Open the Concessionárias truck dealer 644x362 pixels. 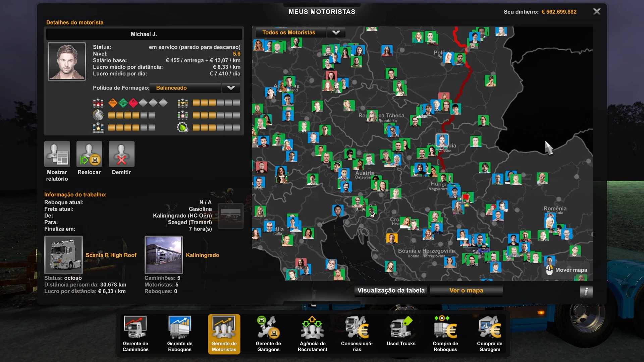click(357, 334)
